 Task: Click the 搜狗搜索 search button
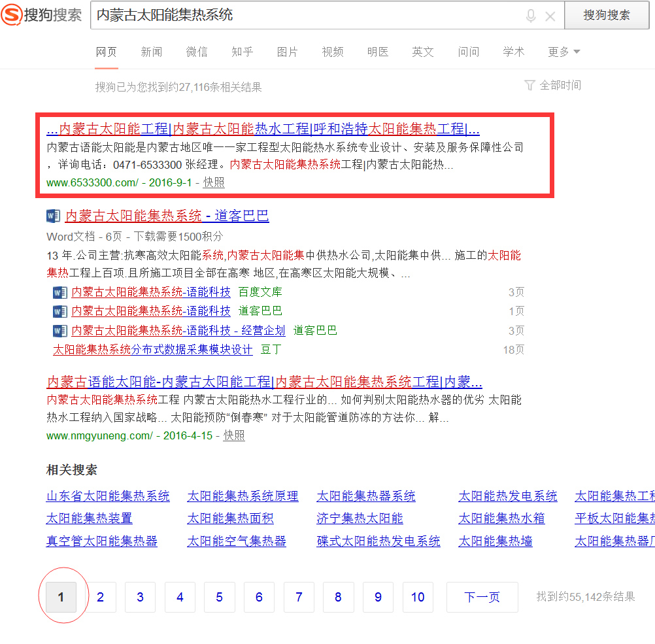[607, 15]
